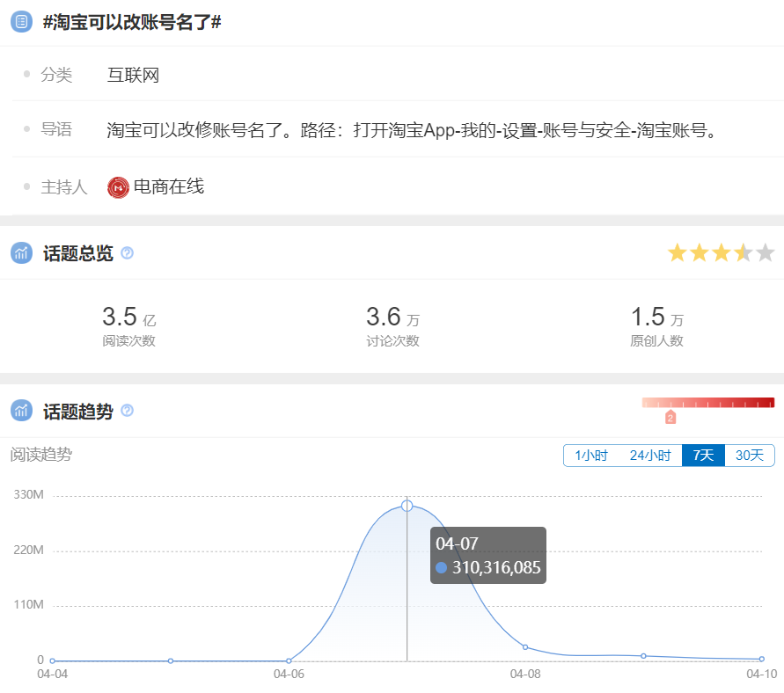Click the topic document icon beside #淘宝可以改账号名了#
The width and height of the screenshot is (784, 693).
click(x=21, y=22)
